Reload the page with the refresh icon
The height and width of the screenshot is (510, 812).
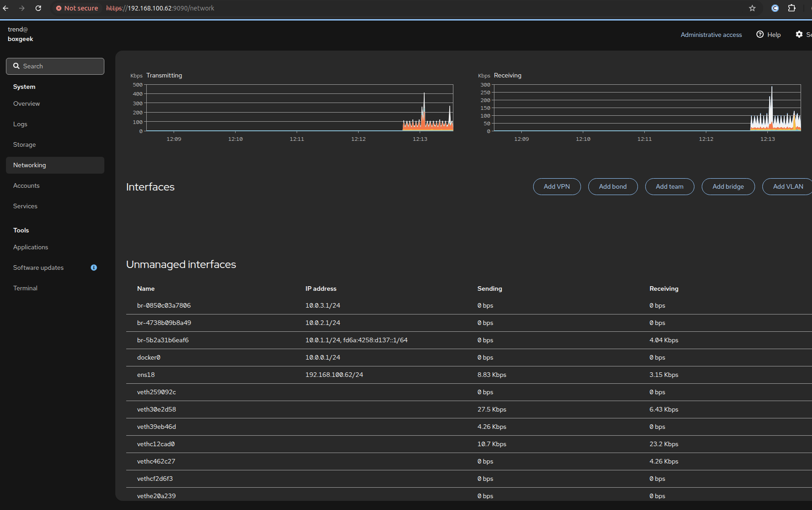(38, 8)
